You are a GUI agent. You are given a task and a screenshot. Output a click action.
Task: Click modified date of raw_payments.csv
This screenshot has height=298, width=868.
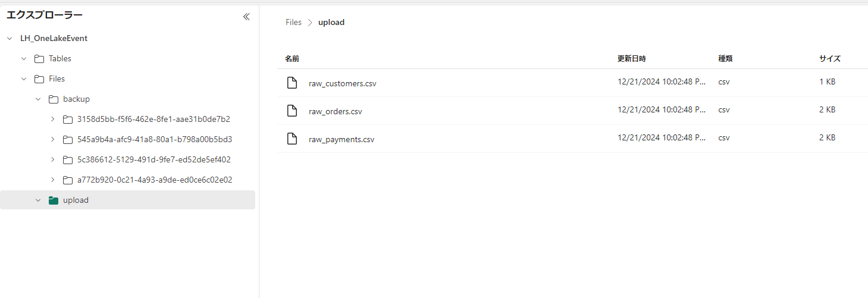[662, 137]
